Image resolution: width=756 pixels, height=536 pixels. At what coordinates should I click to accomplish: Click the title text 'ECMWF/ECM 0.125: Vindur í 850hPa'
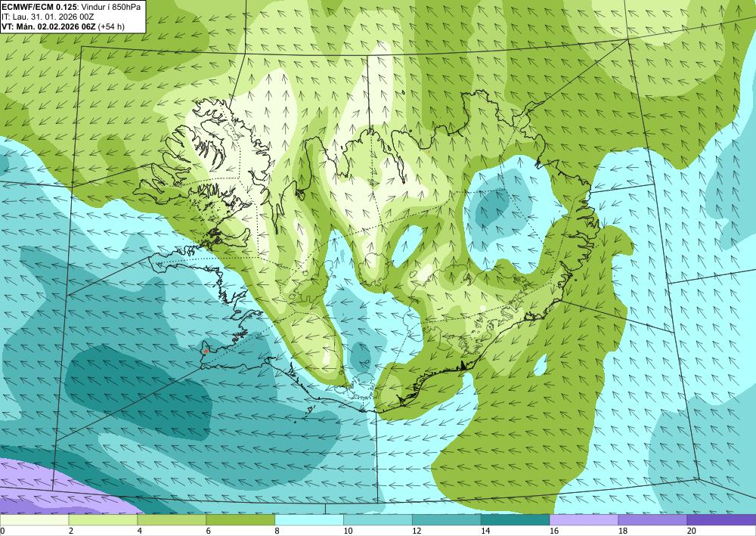pos(71,8)
